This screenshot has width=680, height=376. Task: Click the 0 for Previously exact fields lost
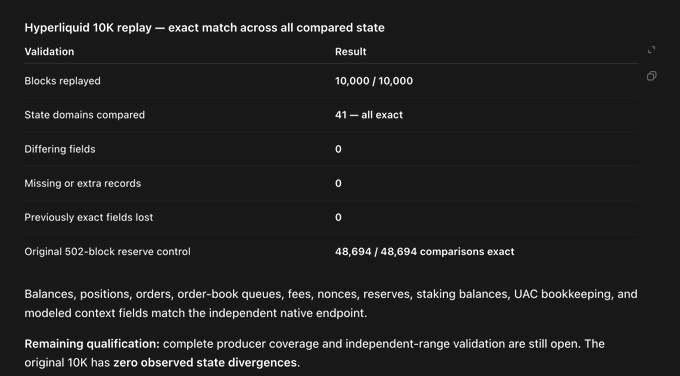[x=338, y=217]
